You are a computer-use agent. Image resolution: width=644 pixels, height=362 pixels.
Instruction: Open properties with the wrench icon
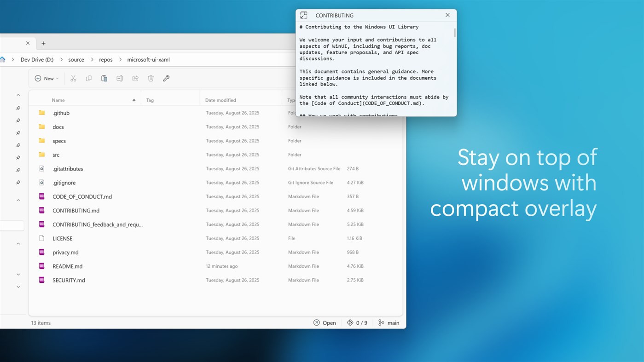coord(166,78)
